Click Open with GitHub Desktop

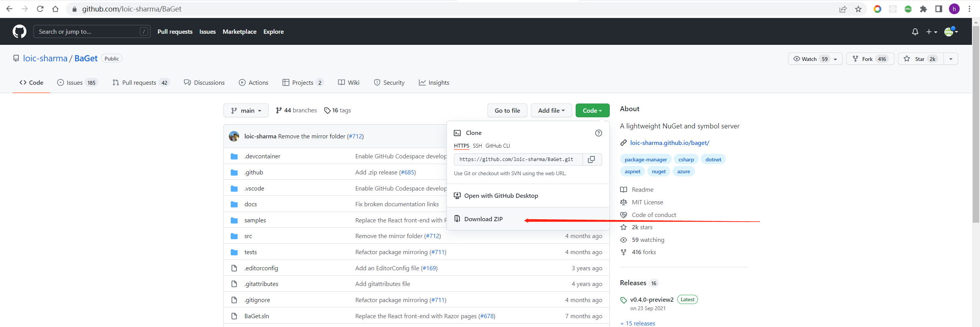pos(528,196)
